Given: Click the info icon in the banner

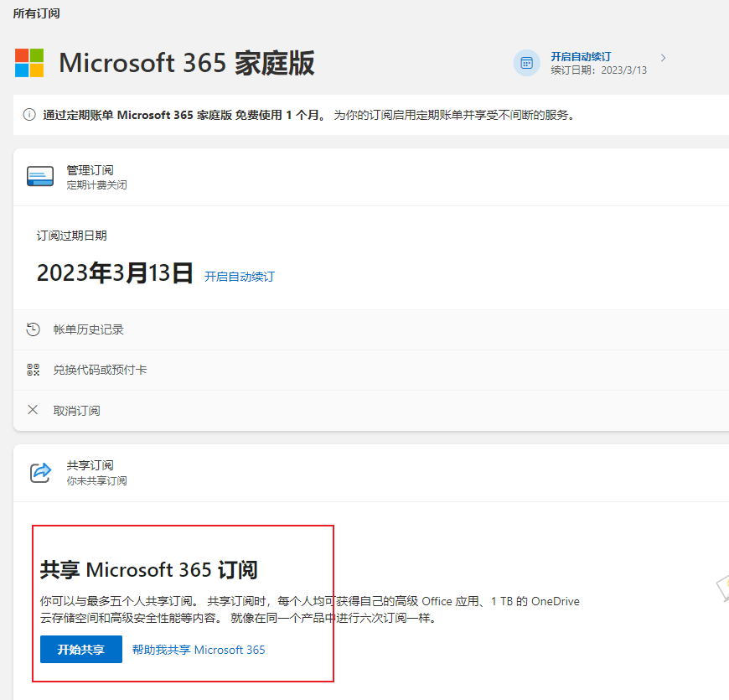Looking at the screenshot, I should pyautogui.click(x=29, y=115).
